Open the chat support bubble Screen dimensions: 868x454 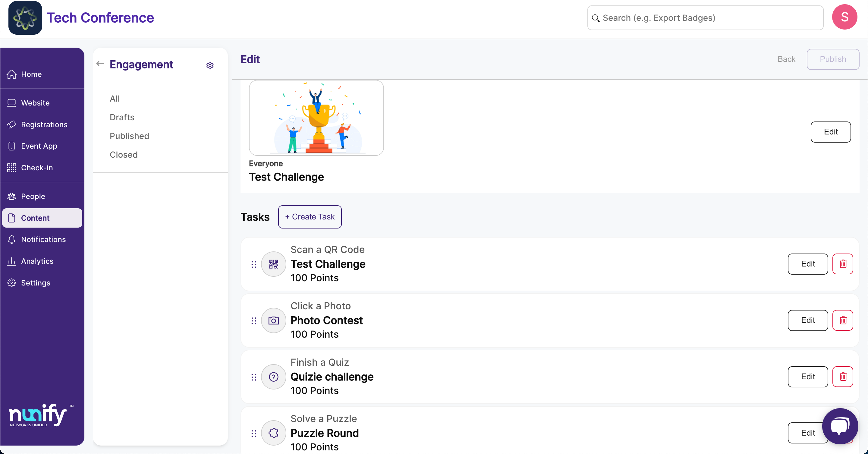pos(840,426)
